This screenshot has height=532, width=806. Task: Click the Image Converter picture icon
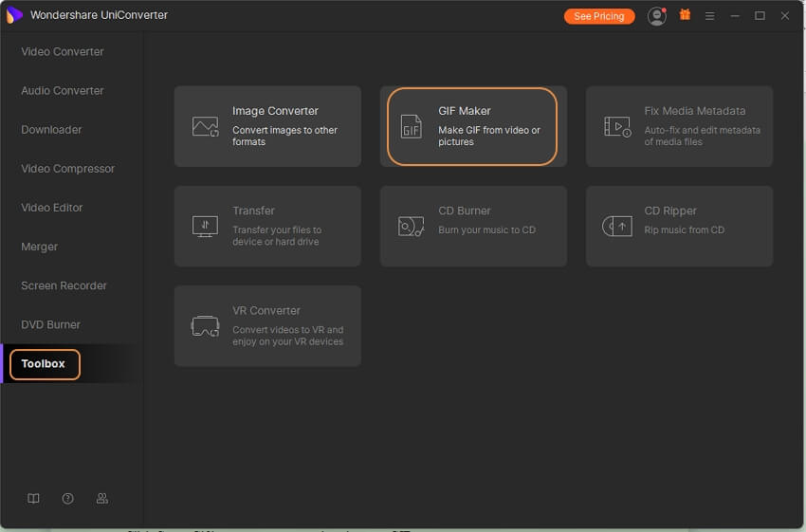click(205, 126)
